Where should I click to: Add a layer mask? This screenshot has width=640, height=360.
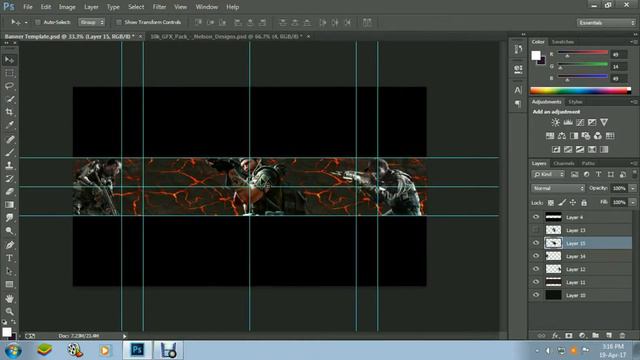(569, 336)
